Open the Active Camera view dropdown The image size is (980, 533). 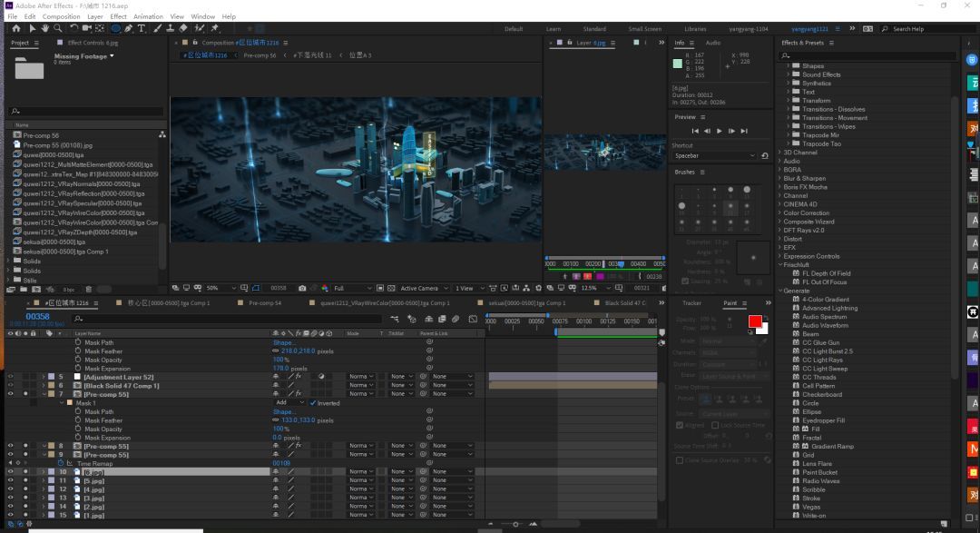(424, 289)
